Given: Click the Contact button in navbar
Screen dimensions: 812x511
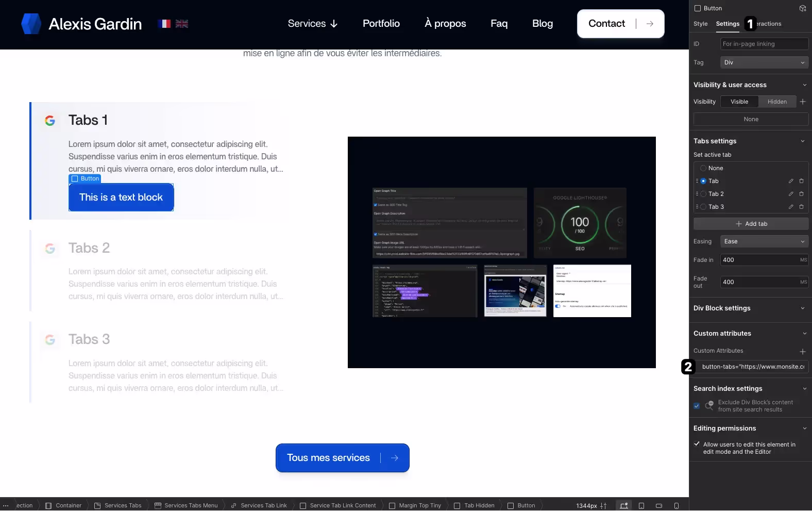Looking at the screenshot, I should [621, 24].
